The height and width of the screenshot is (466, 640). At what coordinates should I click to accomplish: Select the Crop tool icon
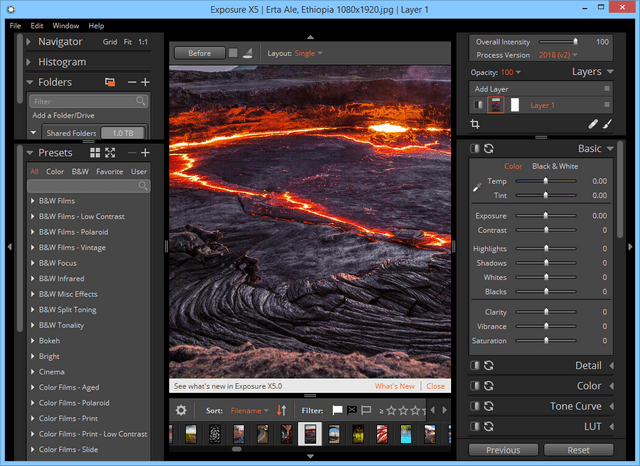[x=475, y=124]
